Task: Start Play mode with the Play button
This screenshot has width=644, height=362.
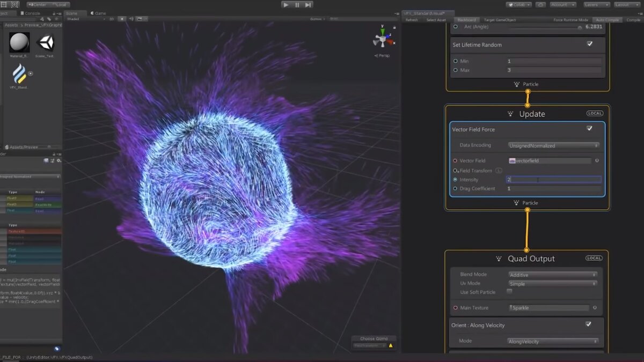Action: point(286,4)
